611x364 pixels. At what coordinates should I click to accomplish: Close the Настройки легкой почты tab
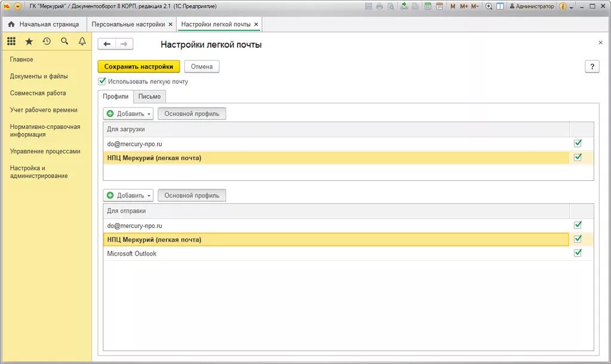click(256, 24)
